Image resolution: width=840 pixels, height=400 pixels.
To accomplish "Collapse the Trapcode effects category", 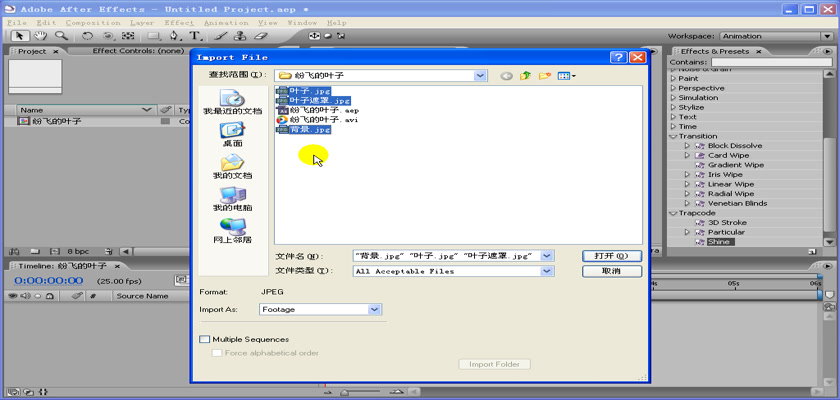I will coord(673,213).
